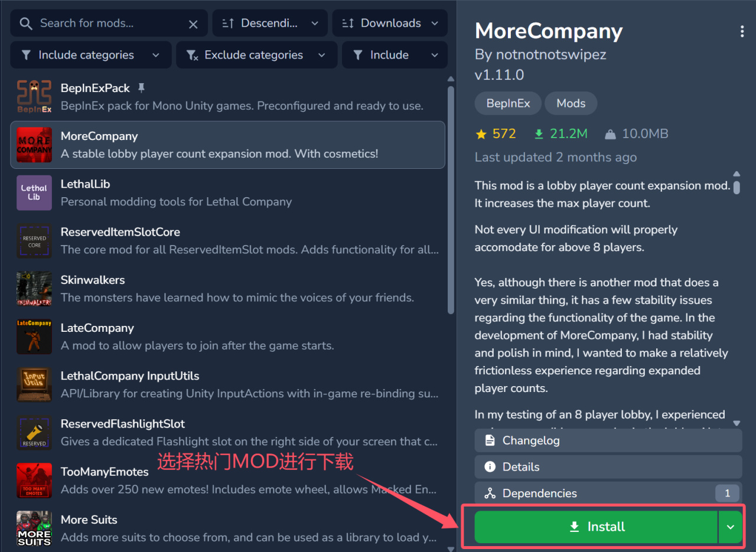756x552 pixels.
Task: Click the Include filter funnel icon
Action: pyautogui.click(x=358, y=55)
